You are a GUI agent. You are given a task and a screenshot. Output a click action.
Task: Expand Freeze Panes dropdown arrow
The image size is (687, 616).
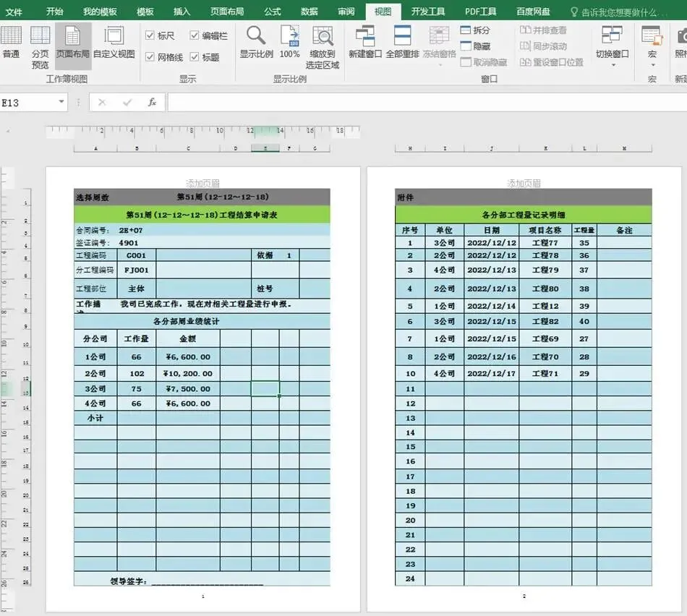coord(440,65)
